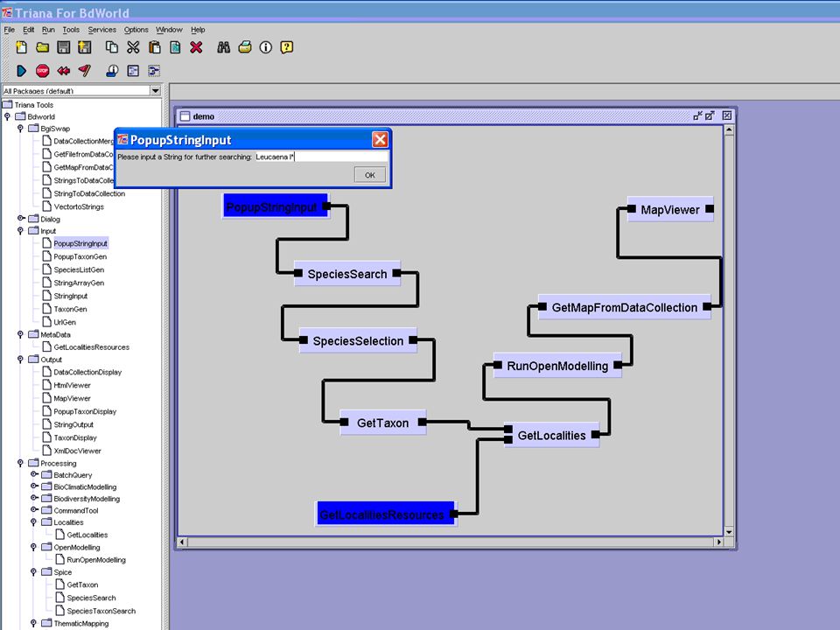Open the Tools menu
840x630 pixels.
point(71,30)
